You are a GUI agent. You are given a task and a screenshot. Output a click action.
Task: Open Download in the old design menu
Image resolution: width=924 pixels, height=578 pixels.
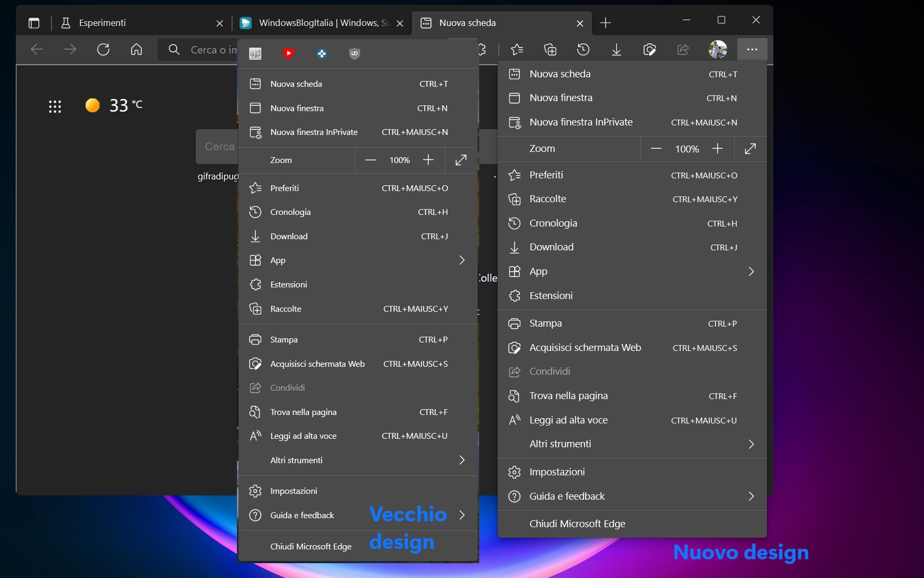(358, 237)
